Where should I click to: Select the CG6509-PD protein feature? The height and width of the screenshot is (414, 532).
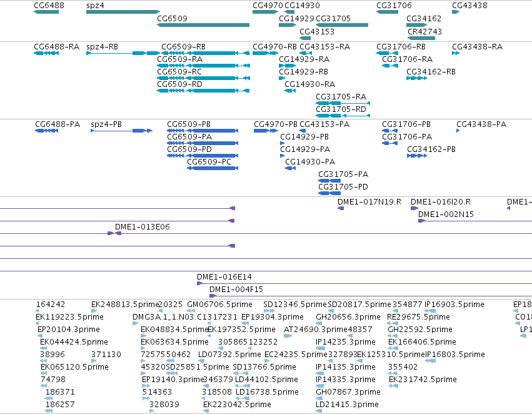203,156
